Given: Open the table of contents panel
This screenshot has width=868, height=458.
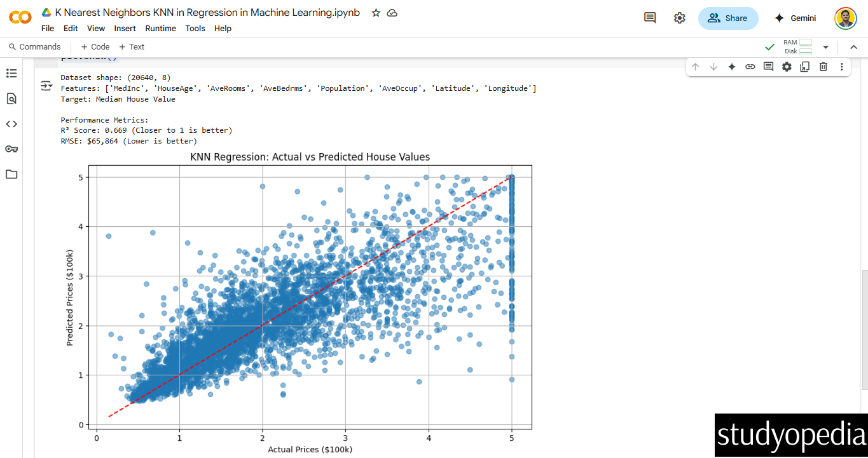Looking at the screenshot, I should tap(11, 73).
